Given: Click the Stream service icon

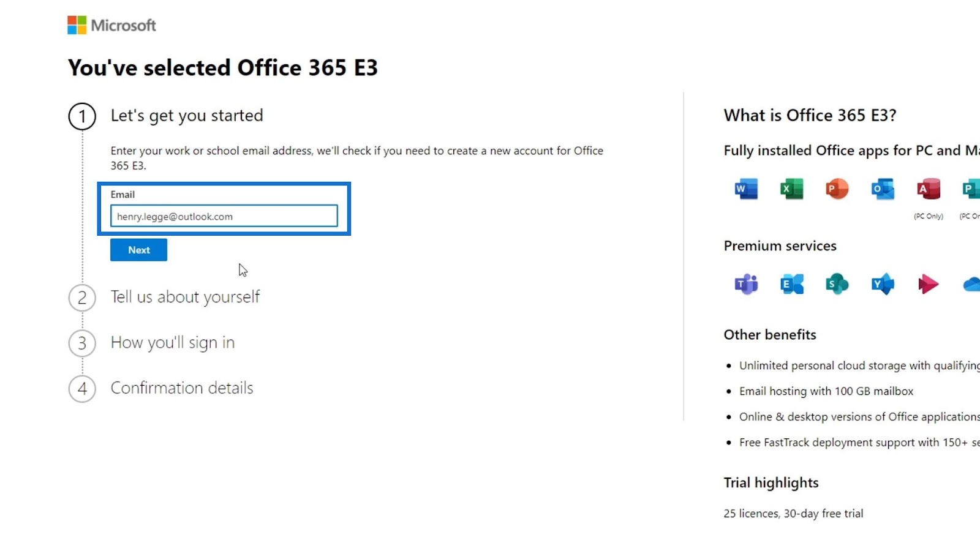Looking at the screenshot, I should pos(928,284).
